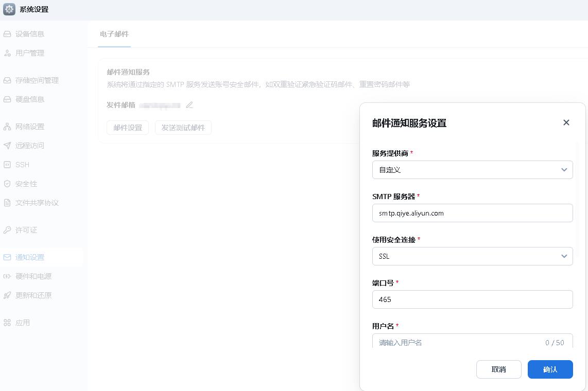Image resolution: width=588 pixels, height=391 pixels.
Task: Click the 通知设置 envelope icon
Action: pyautogui.click(x=7, y=257)
